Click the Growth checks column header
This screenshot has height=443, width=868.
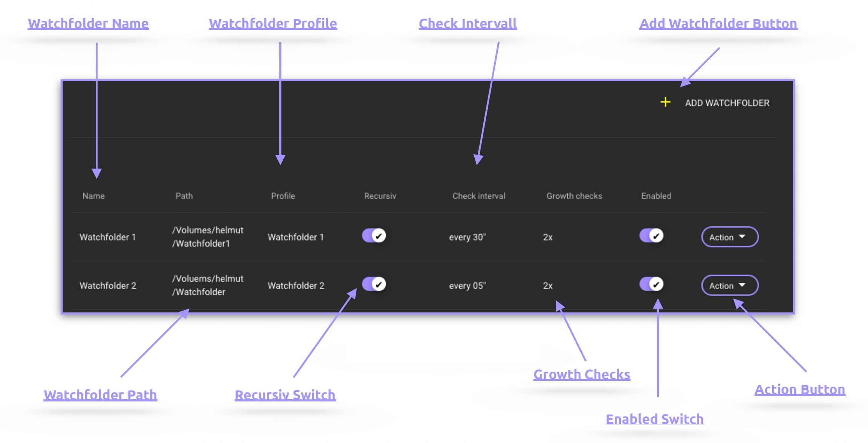click(574, 196)
